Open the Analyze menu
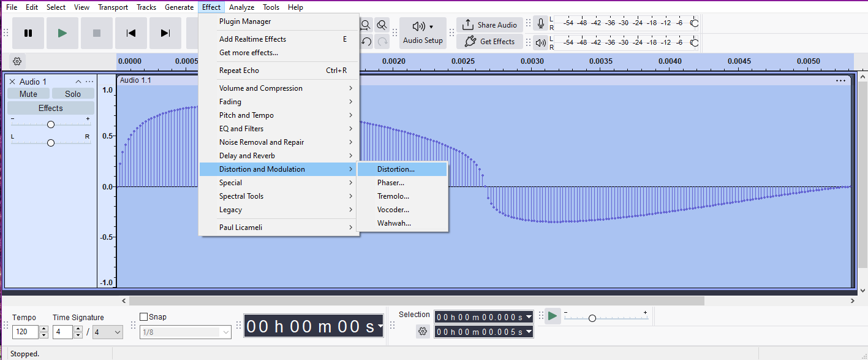 (x=241, y=7)
